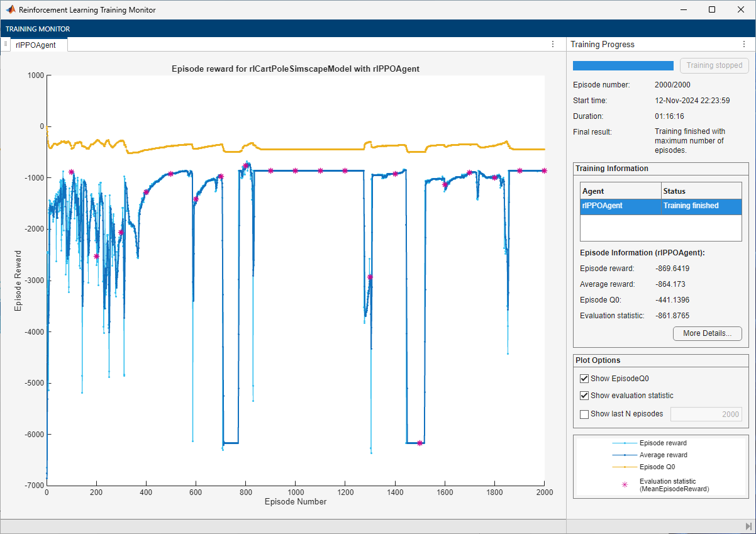The height and width of the screenshot is (534, 756).
Task: Switch to the rlPPOAgent document tab
Action: [36, 45]
